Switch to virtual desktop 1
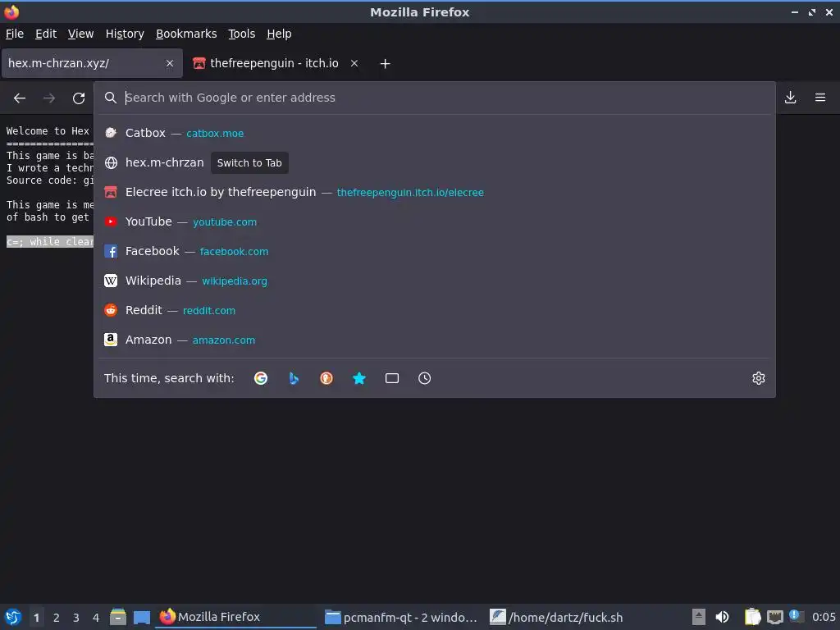The image size is (840, 630). pyautogui.click(x=36, y=618)
